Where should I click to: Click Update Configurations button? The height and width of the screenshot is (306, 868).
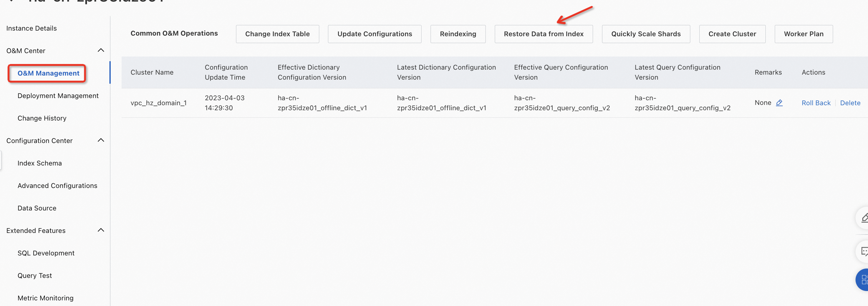pyautogui.click(x=374, y=34)
